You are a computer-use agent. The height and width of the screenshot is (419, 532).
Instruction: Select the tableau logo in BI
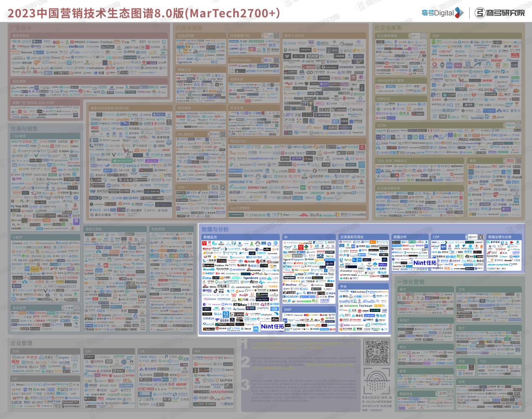click(290, 243)
